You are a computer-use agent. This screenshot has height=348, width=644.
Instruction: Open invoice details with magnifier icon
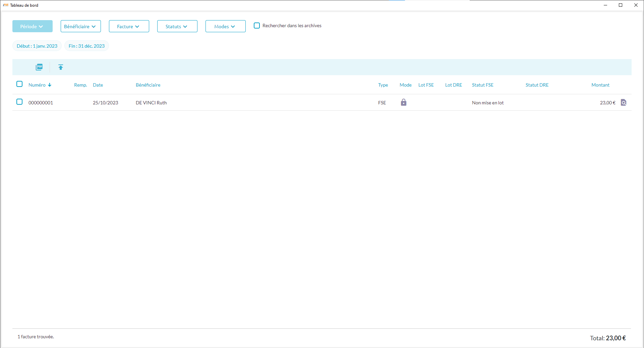coord(624,103)
